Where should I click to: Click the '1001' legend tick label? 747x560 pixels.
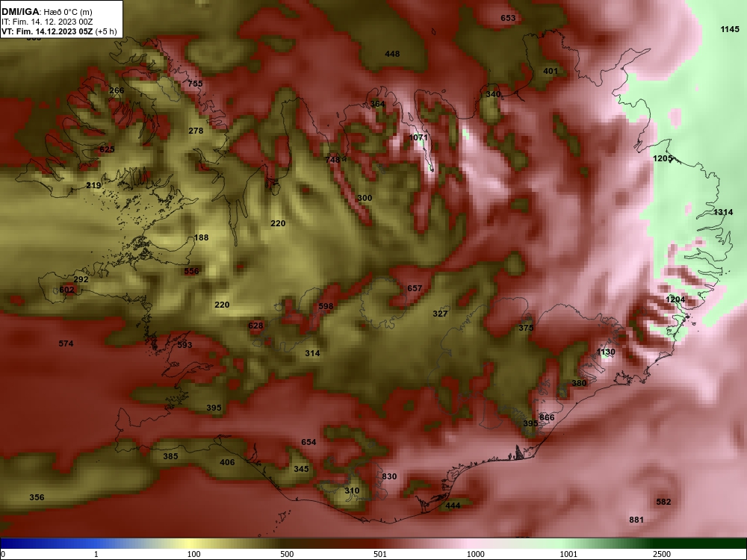[568, 554]
